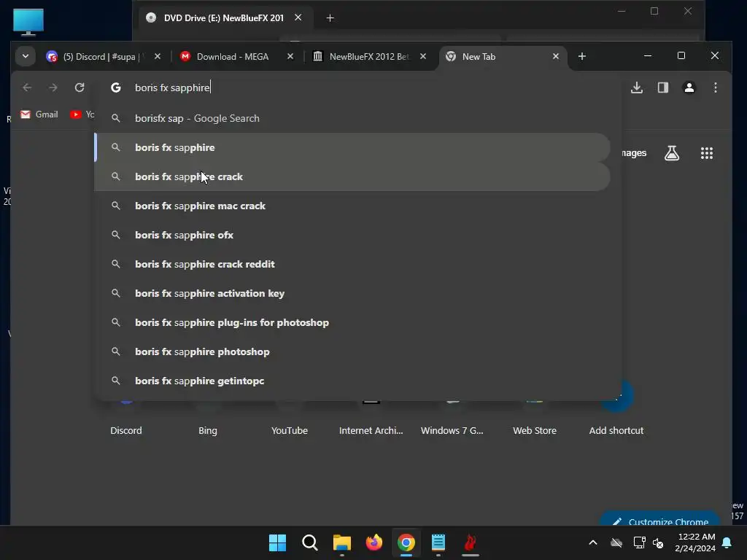Close the DVD Drive tab in File Explorer

298,17
